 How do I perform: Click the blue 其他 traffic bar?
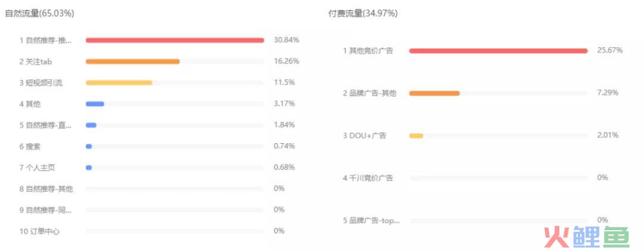click(95, 104)
